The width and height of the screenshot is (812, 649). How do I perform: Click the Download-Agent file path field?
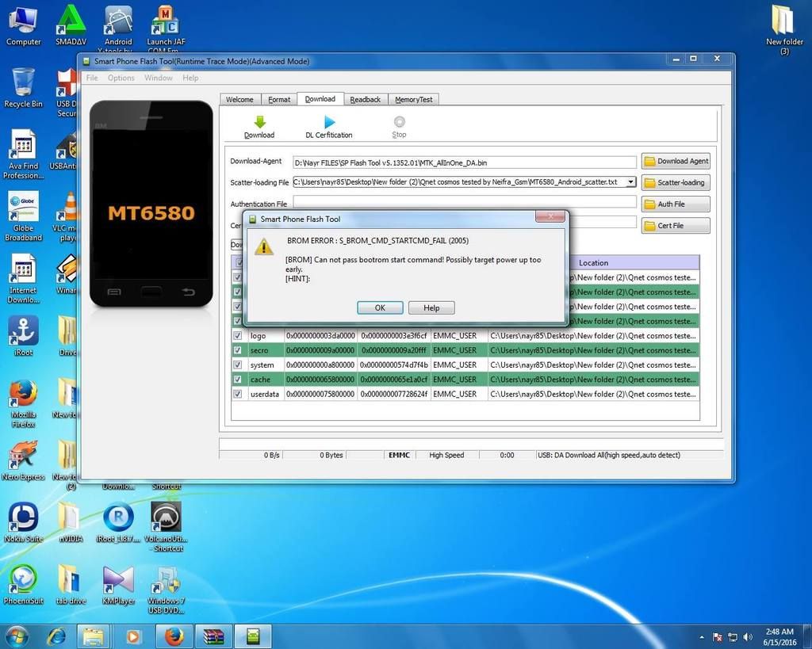coord(464,162)
